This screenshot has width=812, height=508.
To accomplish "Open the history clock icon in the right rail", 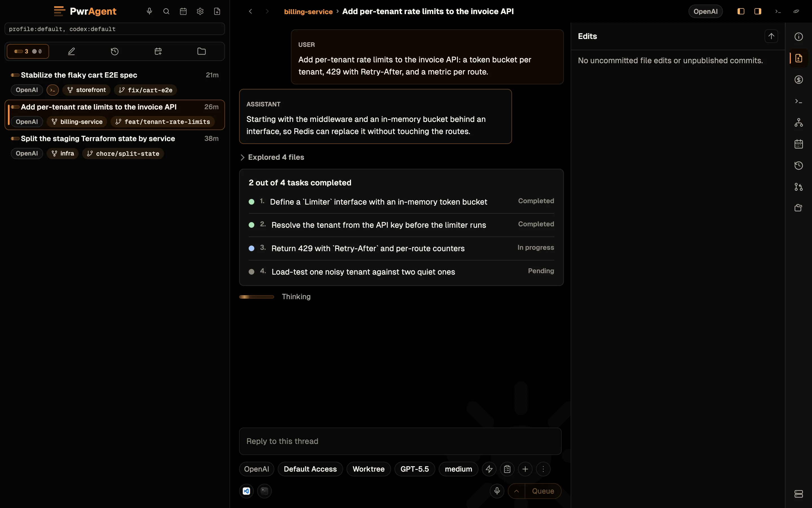I will 798,166.
